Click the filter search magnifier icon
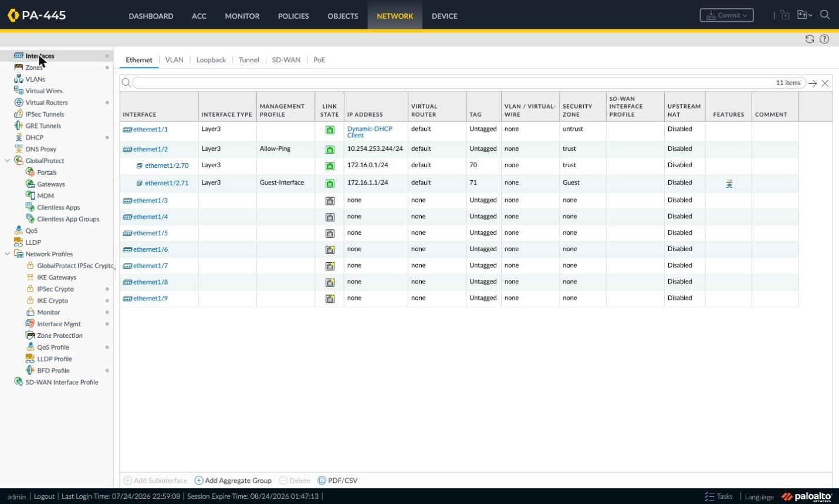Image resolution: width=839 pixels, height=504 pixels. click(x=126, y=83)
